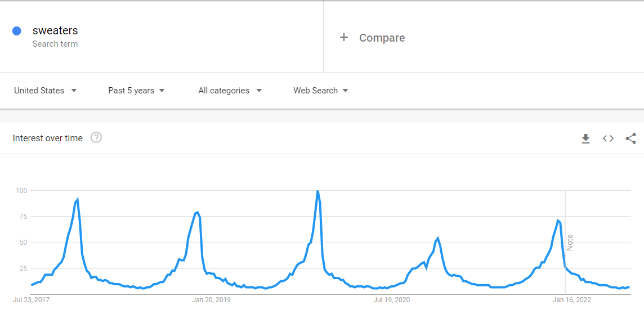Share the Interest over time chart
The image size is (644, 323).
tap(631, 138)
